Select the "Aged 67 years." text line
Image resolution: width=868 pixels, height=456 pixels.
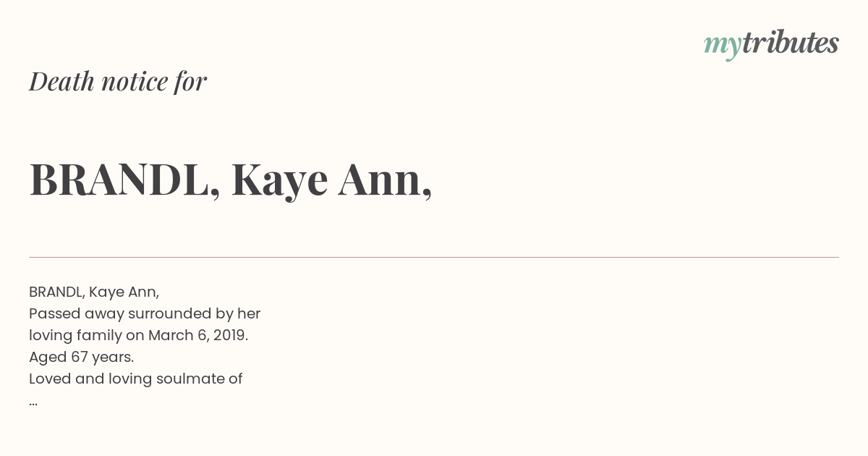(82, 357)
